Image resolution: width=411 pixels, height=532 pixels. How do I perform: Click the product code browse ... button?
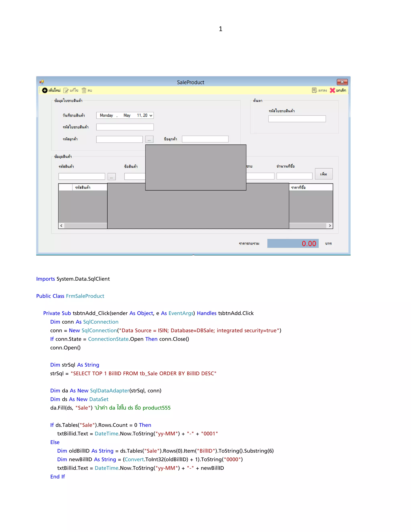(112, 177)
